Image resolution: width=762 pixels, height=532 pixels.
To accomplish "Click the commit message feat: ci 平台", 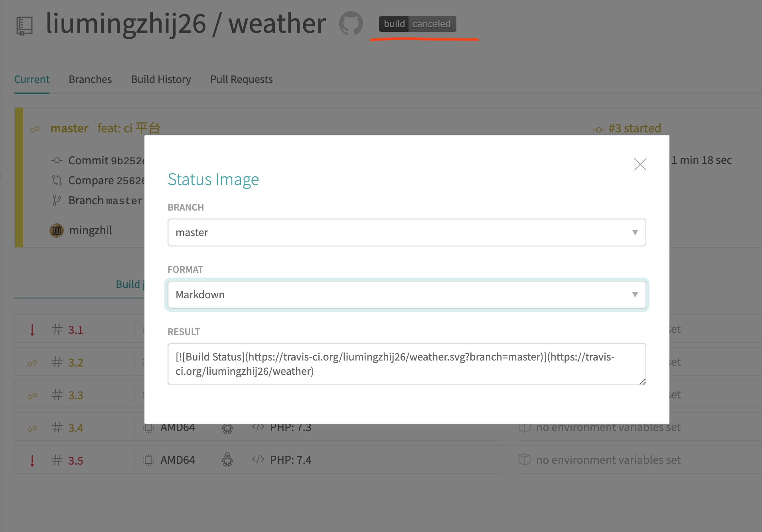I will (x=129, y=128).
